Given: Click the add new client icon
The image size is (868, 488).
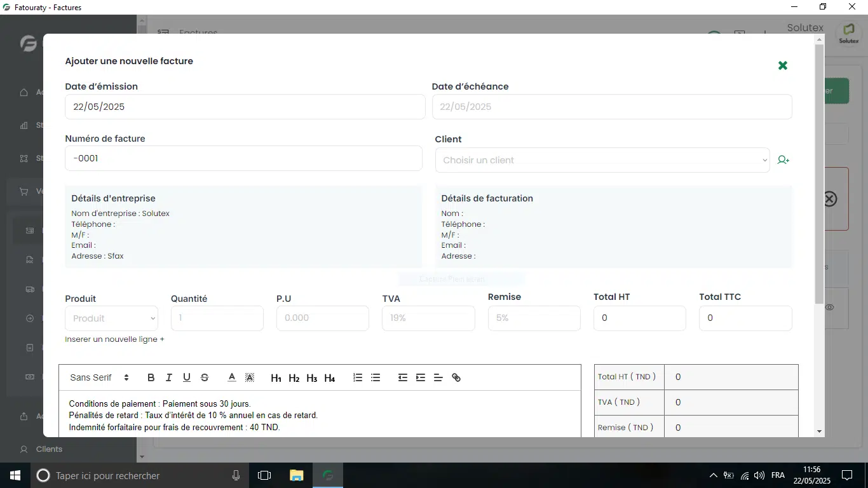Looking at the screenshot, I should (783, 160).
